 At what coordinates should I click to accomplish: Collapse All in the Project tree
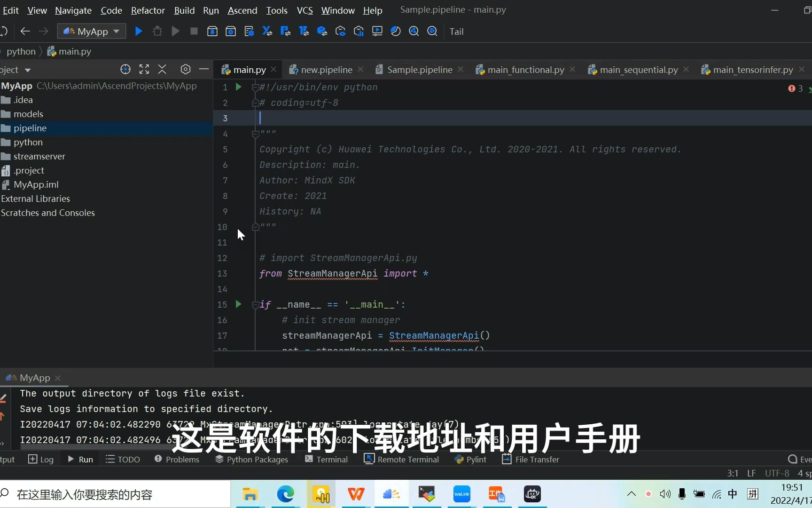[x=162, y=69]
